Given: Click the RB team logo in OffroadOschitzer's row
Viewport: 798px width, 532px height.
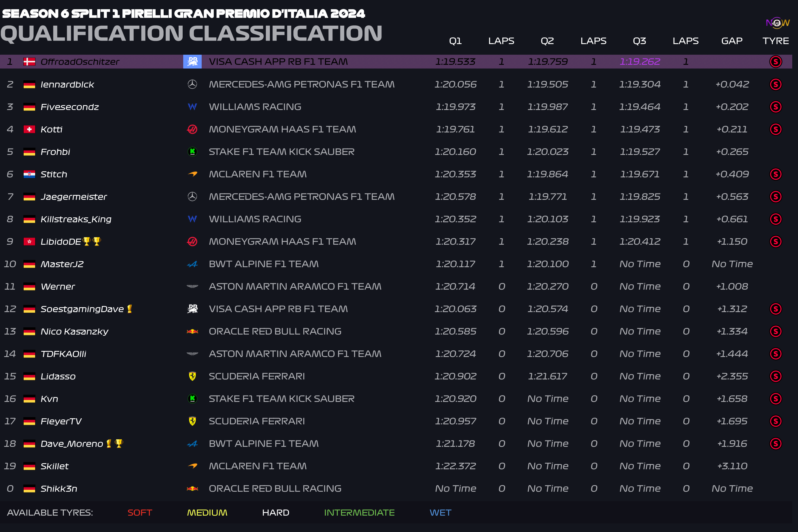Looking at the screenshot, I should coord(192,62).
